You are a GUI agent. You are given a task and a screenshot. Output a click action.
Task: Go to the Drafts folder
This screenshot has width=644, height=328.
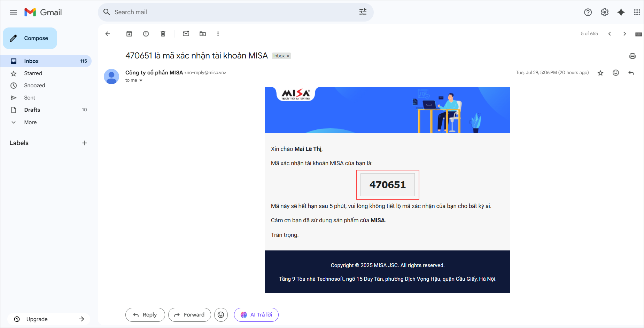(x=32, y=110)
